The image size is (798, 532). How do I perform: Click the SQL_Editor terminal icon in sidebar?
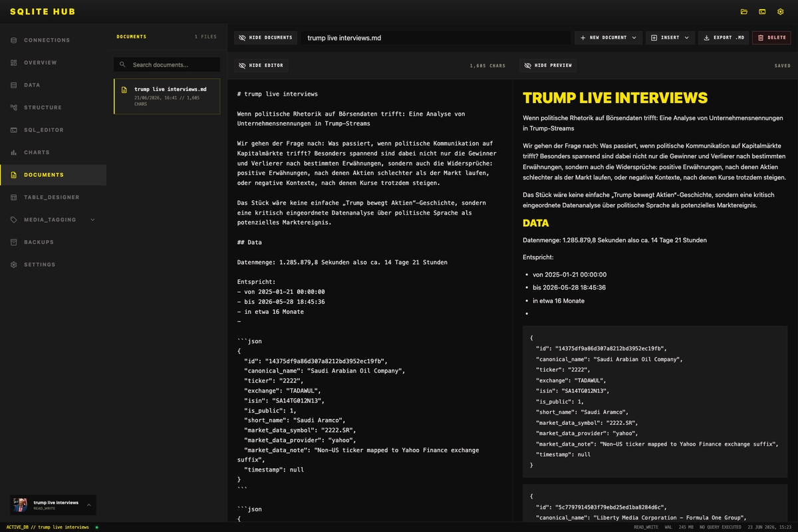point(14,130)
